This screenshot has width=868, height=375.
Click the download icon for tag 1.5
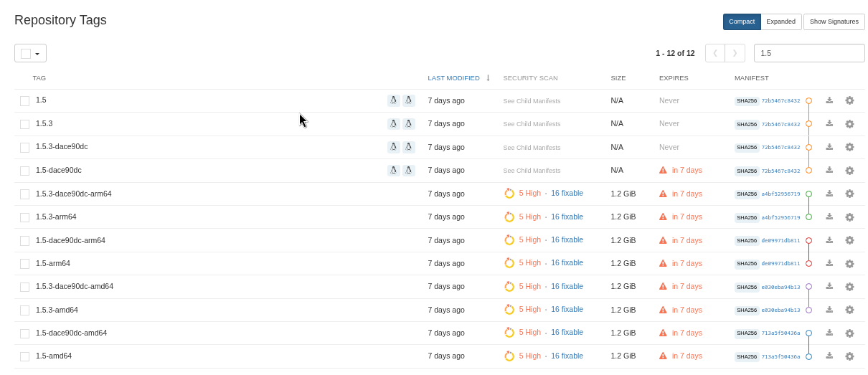click(x=829, y=100)
